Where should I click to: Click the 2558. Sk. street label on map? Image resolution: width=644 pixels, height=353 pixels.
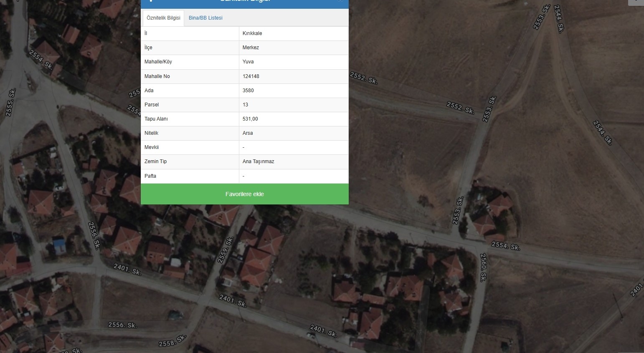(x=172, y=341)
